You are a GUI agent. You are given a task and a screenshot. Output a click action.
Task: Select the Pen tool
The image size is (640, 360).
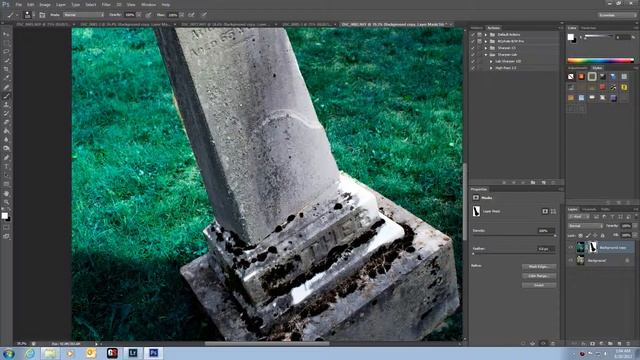pos(6,158)
